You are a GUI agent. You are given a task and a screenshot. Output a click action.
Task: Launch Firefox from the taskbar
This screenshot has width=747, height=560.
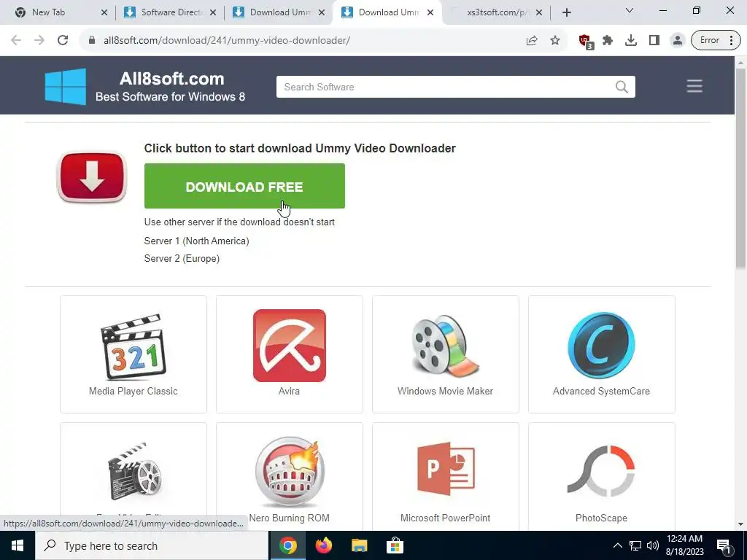coord(323,545)
